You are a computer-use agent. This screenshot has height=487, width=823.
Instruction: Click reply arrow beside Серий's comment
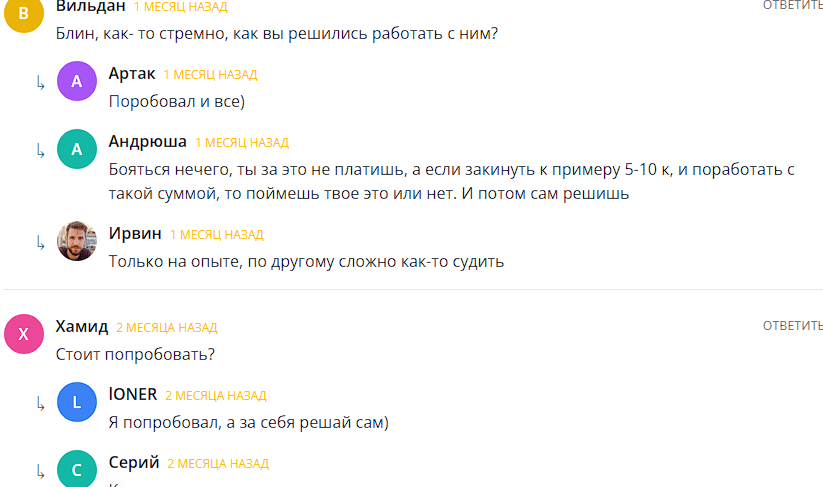click(x=40, y=470)
